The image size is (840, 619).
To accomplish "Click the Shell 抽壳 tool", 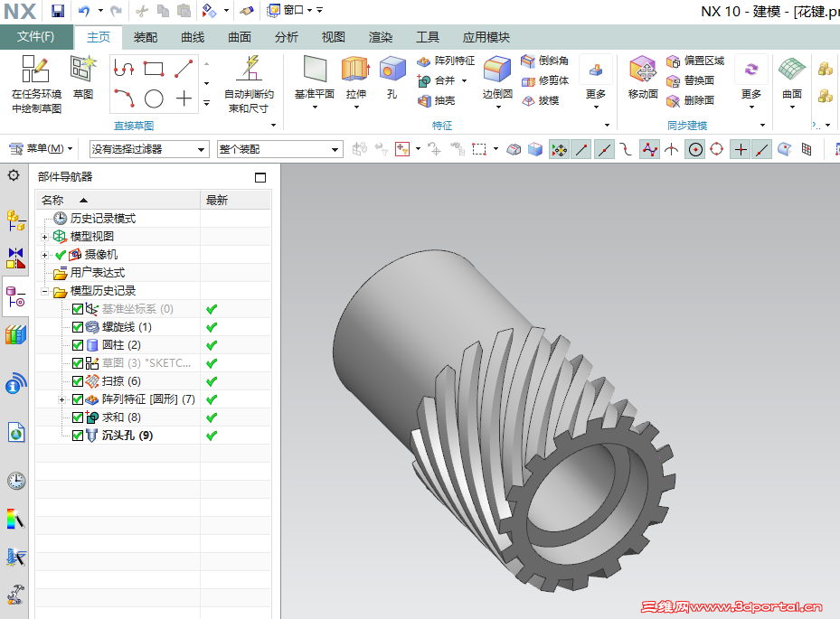I will point(437,100).
